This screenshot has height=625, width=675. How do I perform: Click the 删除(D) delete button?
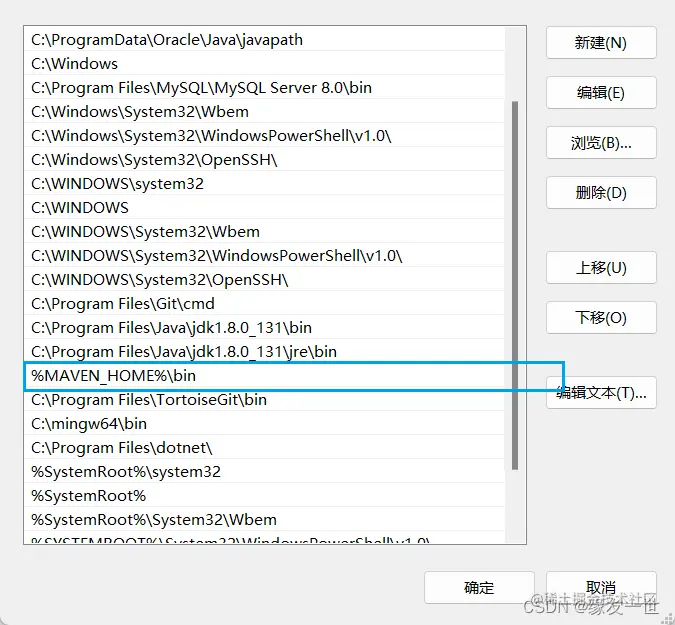[x=601, y=192]
